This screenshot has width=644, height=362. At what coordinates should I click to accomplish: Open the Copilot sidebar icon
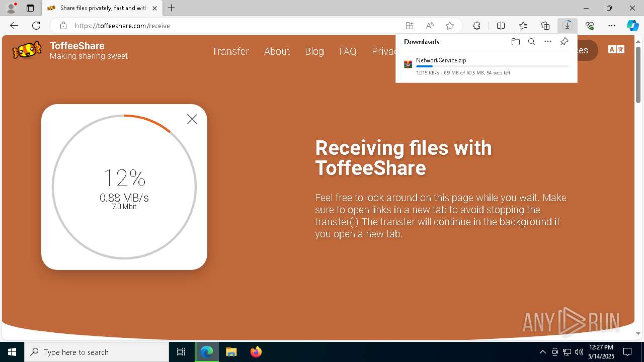click(632, 26)
